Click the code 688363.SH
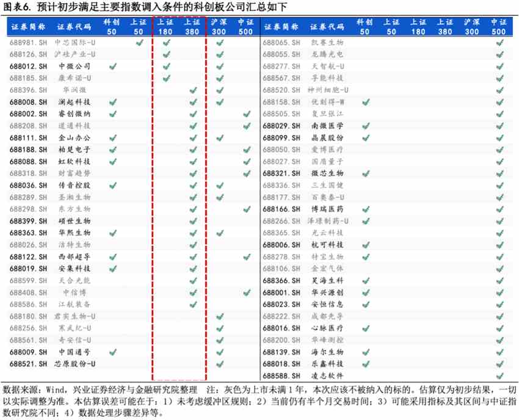This screenshot has width=519, height=420. (x=29, y=233)
